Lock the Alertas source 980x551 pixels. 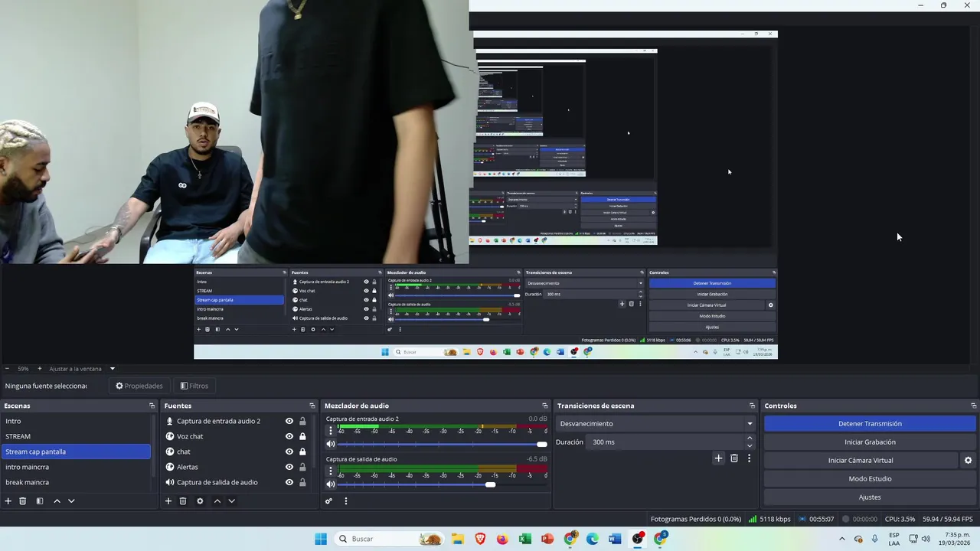(x=302, y=467)
